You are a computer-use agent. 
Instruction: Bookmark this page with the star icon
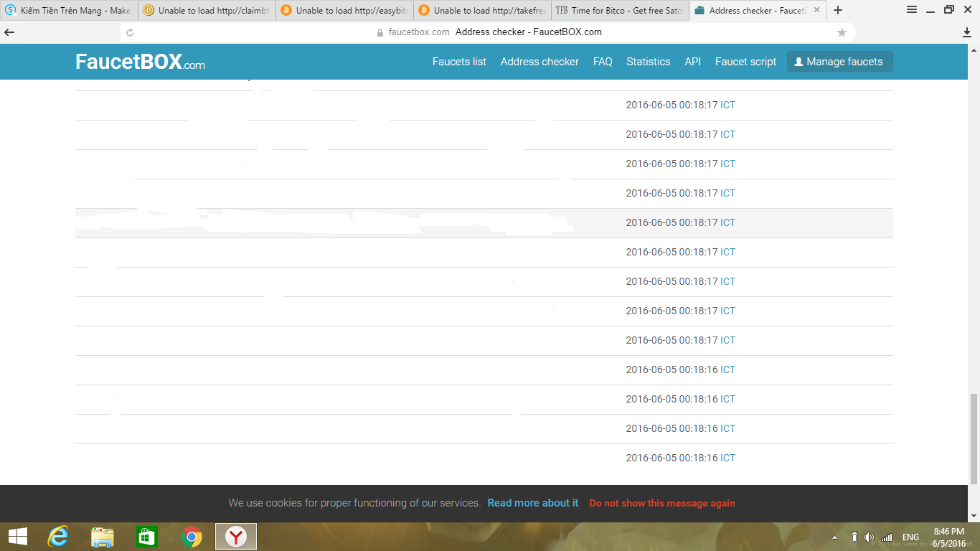point(842,32)
